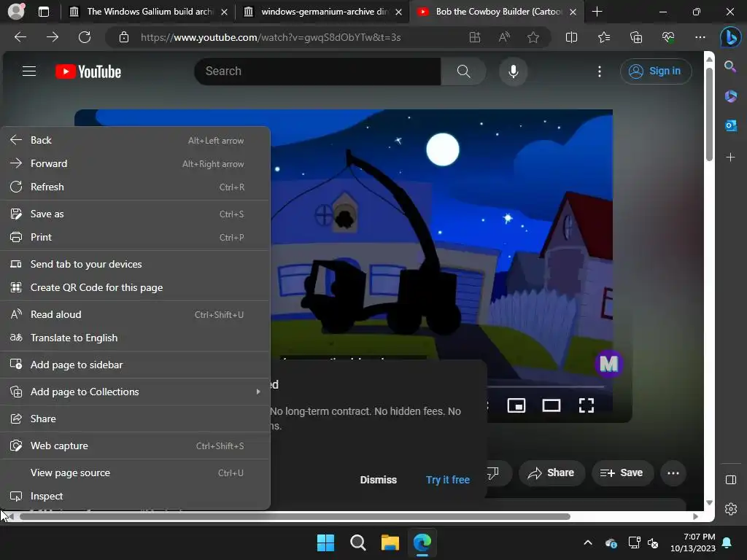Open YouTube settings three-dot menu
Viewport: 747px width, 560px height.
[600, 71]
